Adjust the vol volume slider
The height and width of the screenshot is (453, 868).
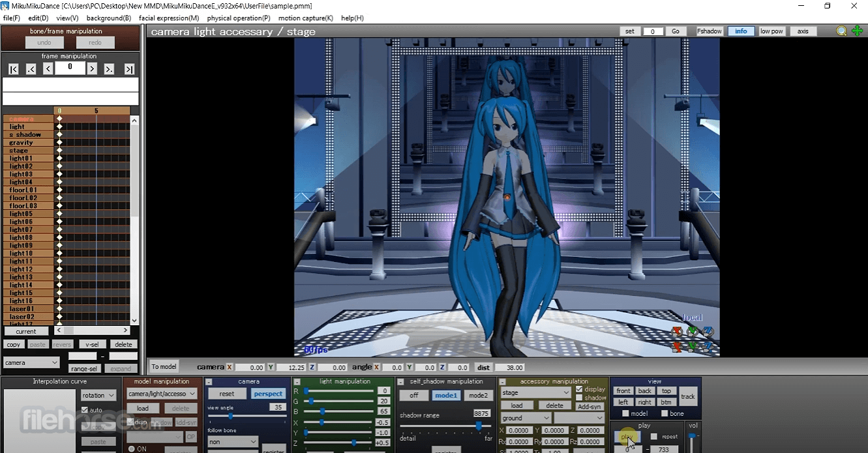coord(693,443)
